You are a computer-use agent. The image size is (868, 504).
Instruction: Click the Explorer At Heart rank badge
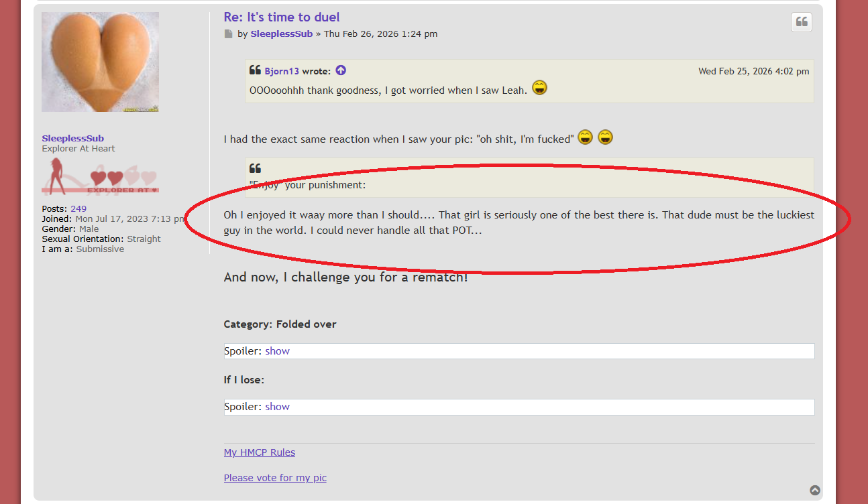[x=101, y=177]
